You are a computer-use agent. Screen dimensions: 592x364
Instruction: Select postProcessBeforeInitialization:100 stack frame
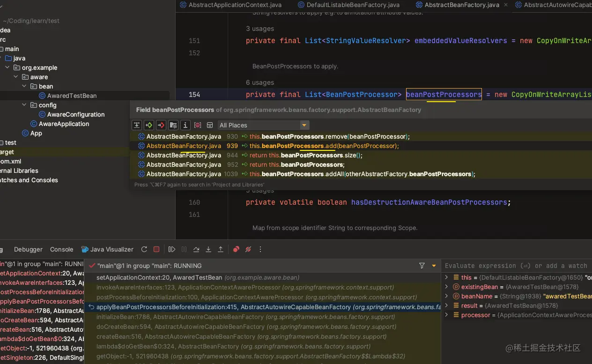[x=263, y=297]
